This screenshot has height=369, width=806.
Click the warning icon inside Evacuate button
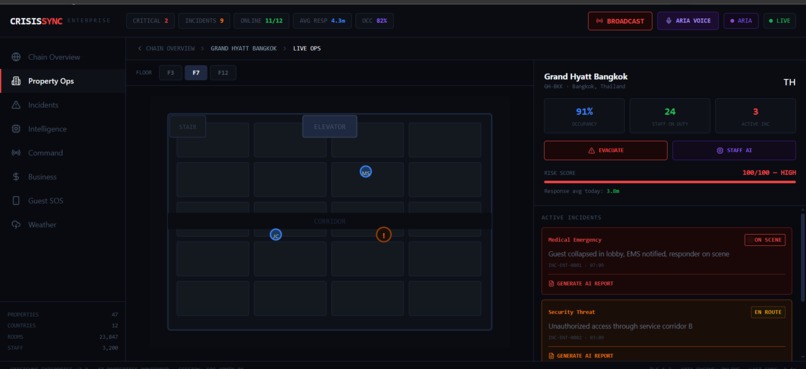pos(591,151)
